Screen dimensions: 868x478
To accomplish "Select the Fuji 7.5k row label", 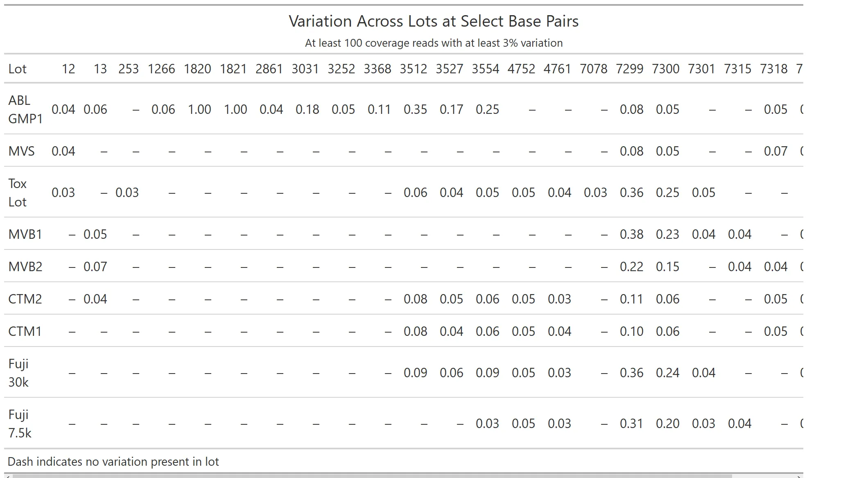I will click(x=20, y=424).
